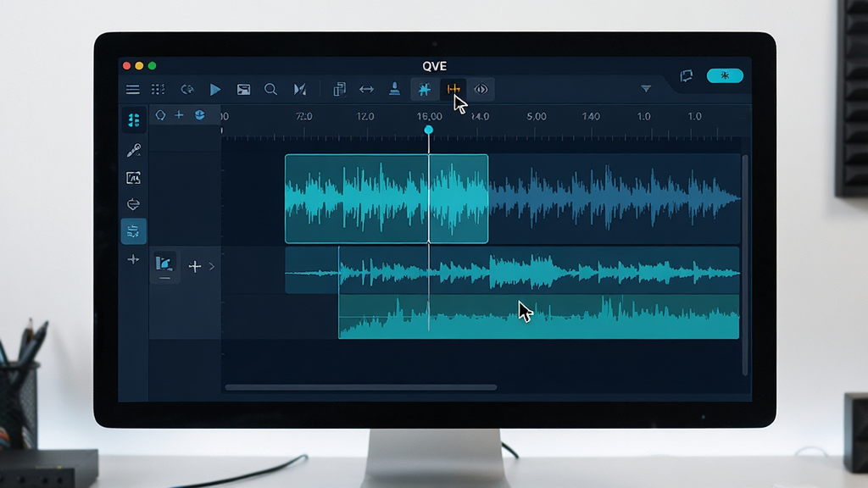Select the dimmed waveform region on the top track
The image size is (868, 488).
[x=615, y=198]
